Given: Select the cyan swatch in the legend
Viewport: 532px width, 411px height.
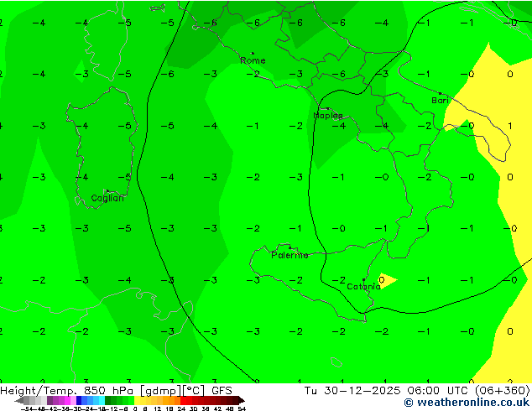Looking at the screenshot, I should click(102, 400).
